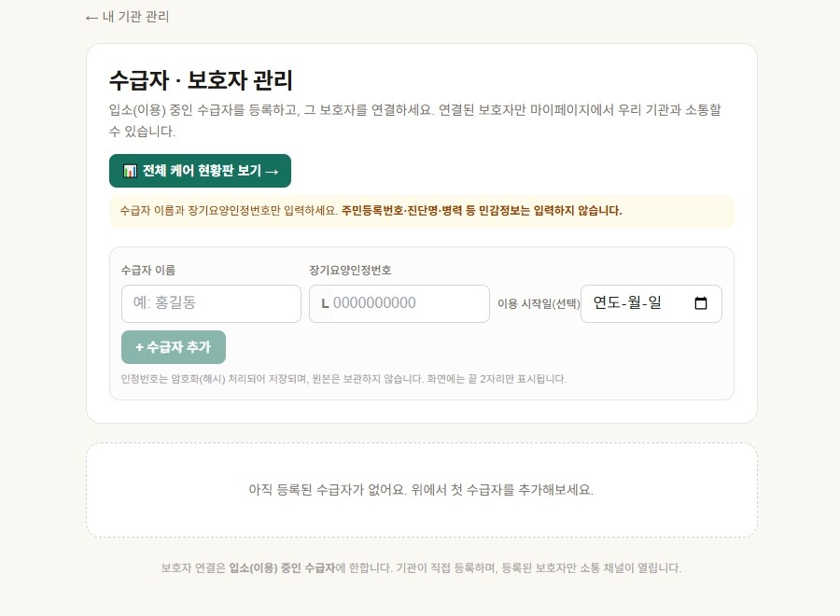This screenshot has width=840, height=616.
Task: Click the '장기요양인정번호' label
Action: tap(350, 270)
